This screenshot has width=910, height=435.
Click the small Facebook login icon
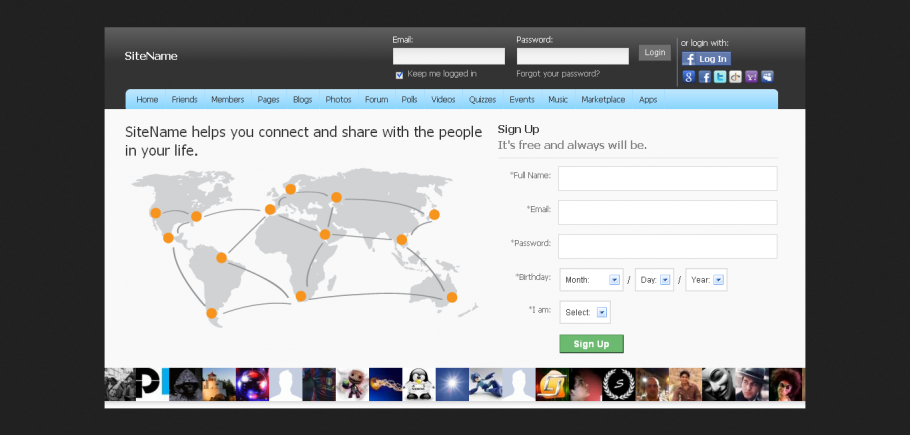point(705,77)
